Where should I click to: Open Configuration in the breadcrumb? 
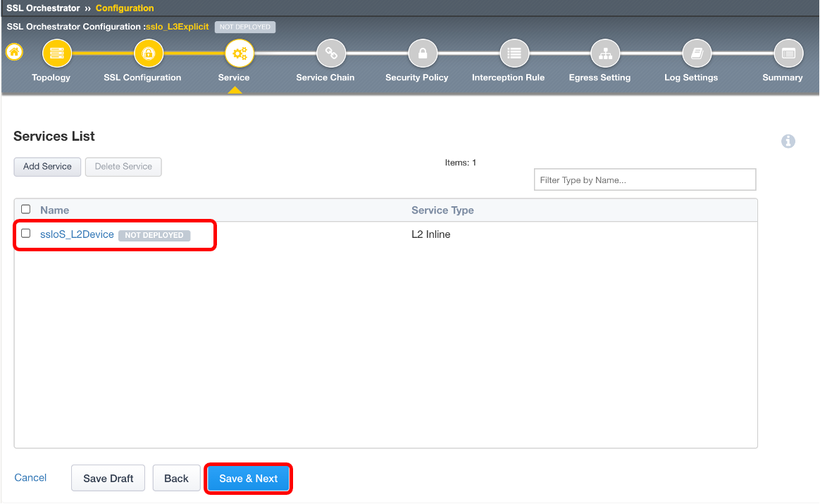click(x=125, y=8)
